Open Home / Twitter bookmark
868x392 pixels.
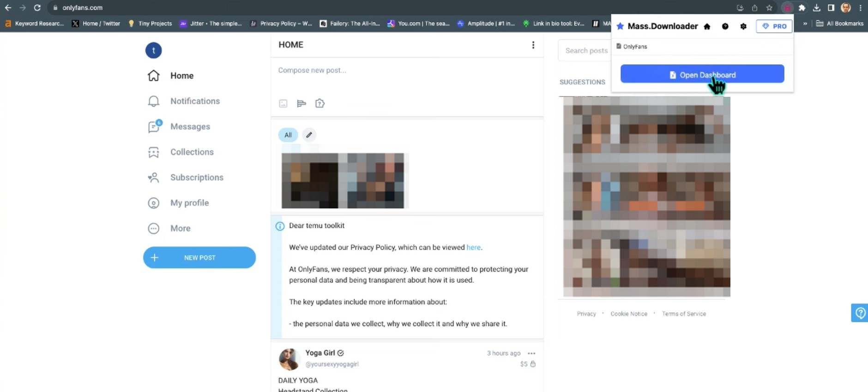point(96,24)
